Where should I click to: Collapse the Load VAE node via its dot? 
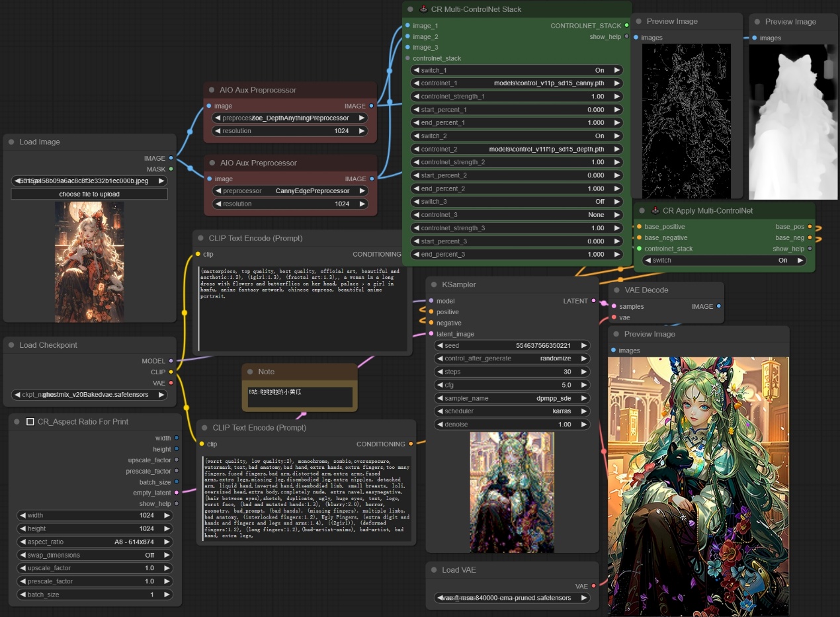(x=435, y=570)
